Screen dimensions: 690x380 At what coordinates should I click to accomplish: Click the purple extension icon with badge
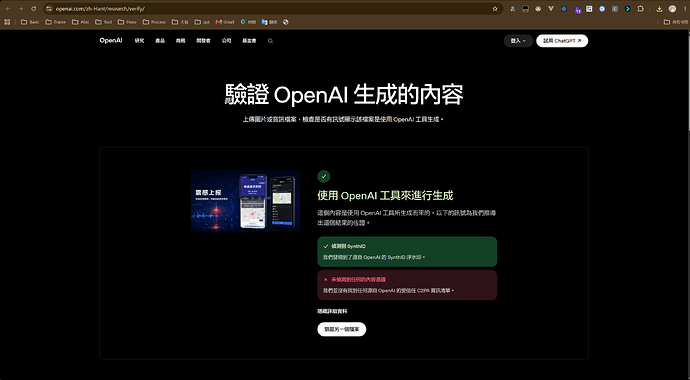(x=577, y=9)
